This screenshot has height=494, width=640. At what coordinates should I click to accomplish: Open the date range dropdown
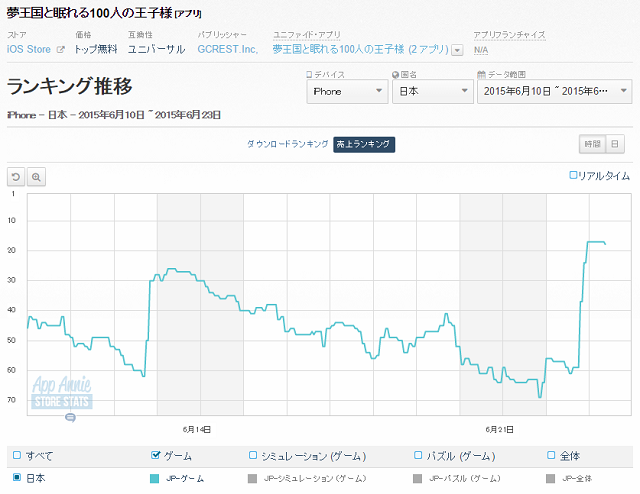[x=554, y=91]
